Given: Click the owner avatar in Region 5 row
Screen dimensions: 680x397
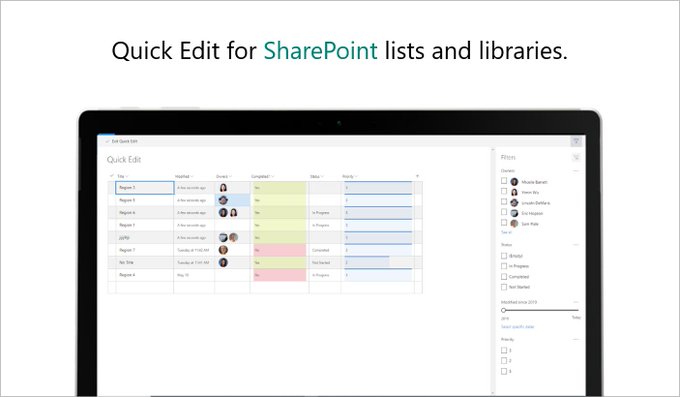Looking at the screenshot, I should pos(223,200).
